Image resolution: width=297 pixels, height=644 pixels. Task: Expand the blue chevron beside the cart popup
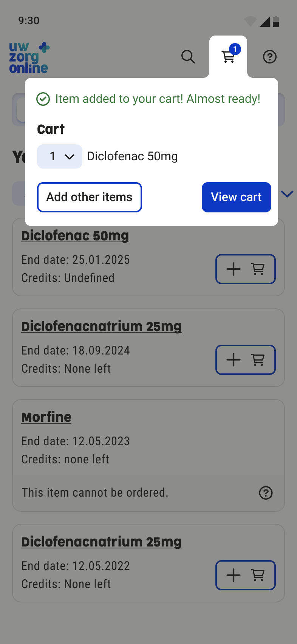pyautogui.click(x=287, y=194)
